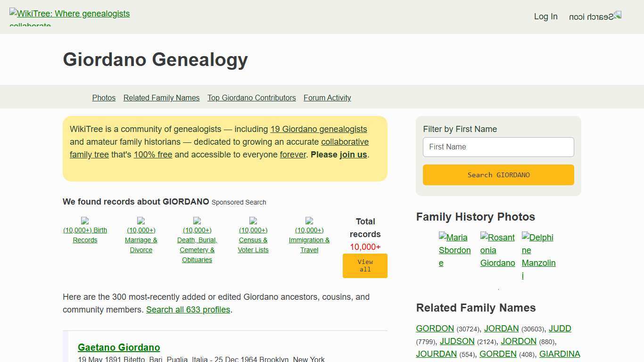
Task: Open the Delphine Manzolini photo
Action: point(538,256)
